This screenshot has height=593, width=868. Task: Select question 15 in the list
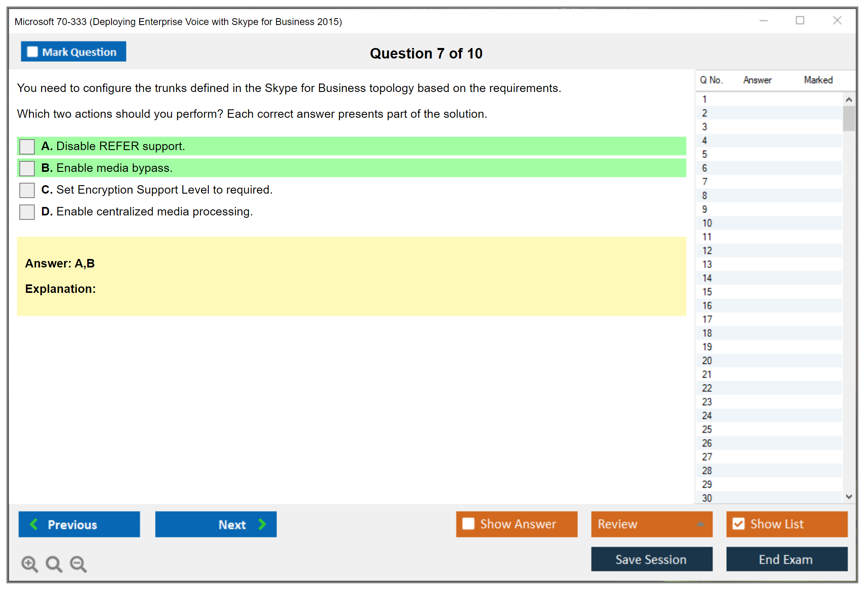pyautogui.click(x=707, y=292)
